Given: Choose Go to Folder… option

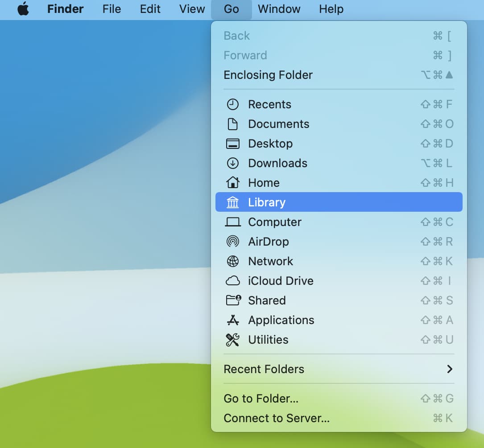Looking at the screenshot, I should coord(339,399).
